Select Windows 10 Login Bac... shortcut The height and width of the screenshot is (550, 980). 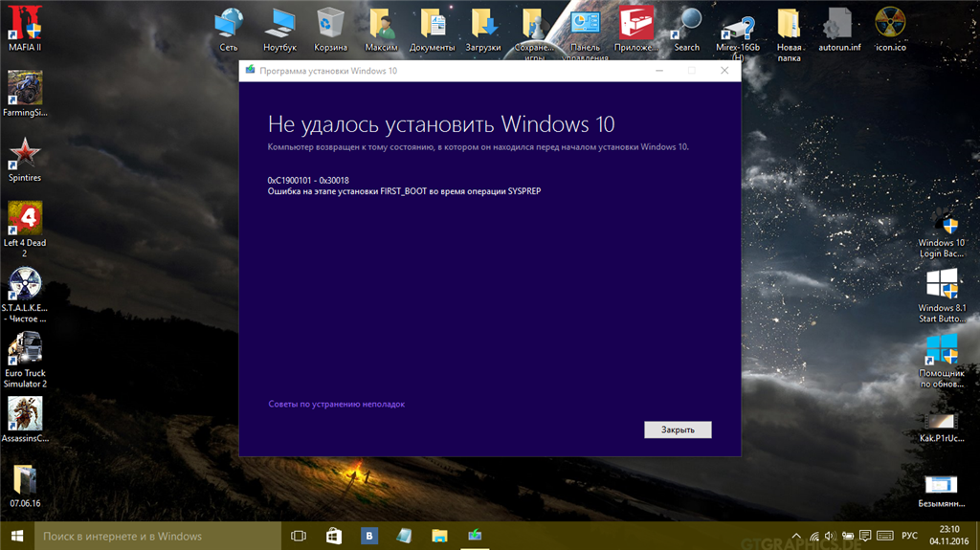[x=942, y=233]
